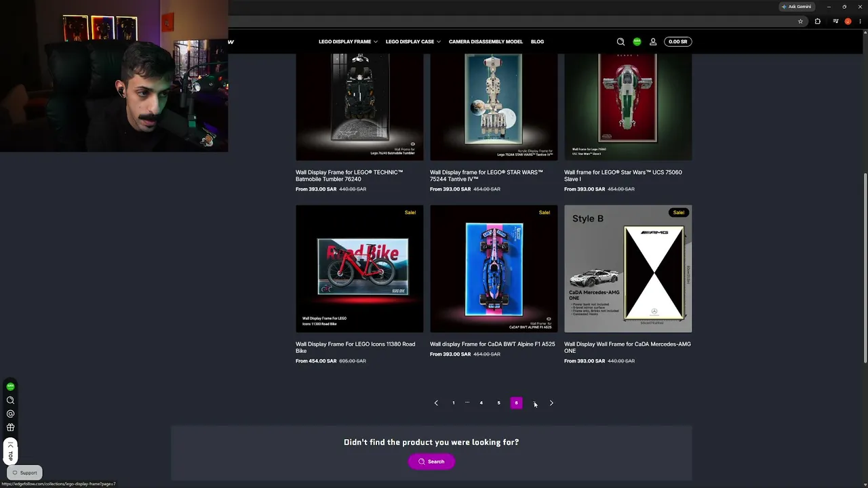Open the CaDA BWT Alpine F1 product image

tap(494, 268)
